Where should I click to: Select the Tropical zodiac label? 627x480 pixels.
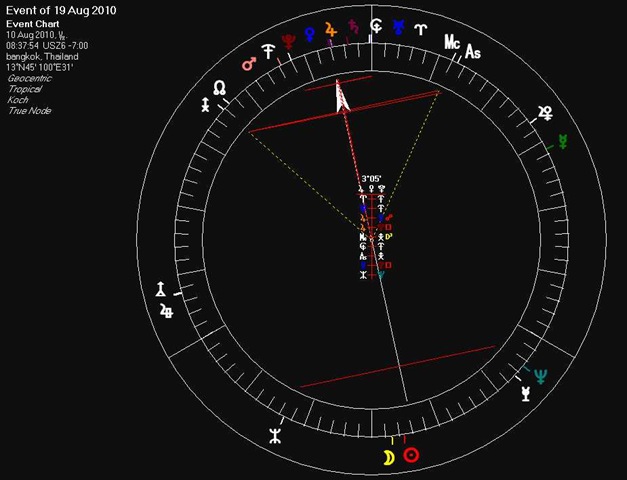25,89
